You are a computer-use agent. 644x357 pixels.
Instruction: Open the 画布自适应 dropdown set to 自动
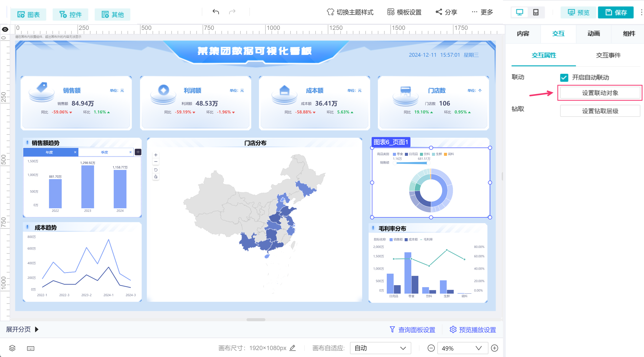380,348
